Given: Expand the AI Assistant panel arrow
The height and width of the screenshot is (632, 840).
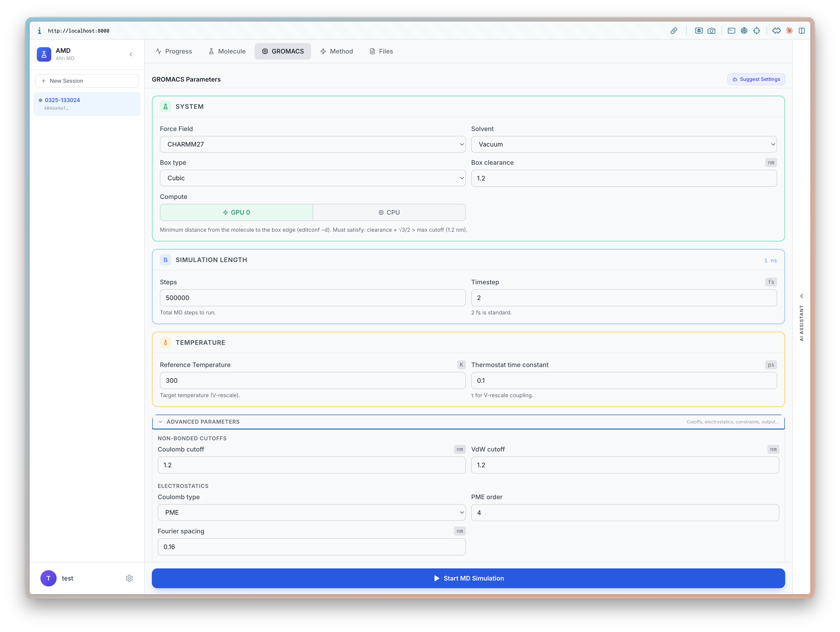Looking at the screenshot, I should pyautogui.click(x=802, y=296).
